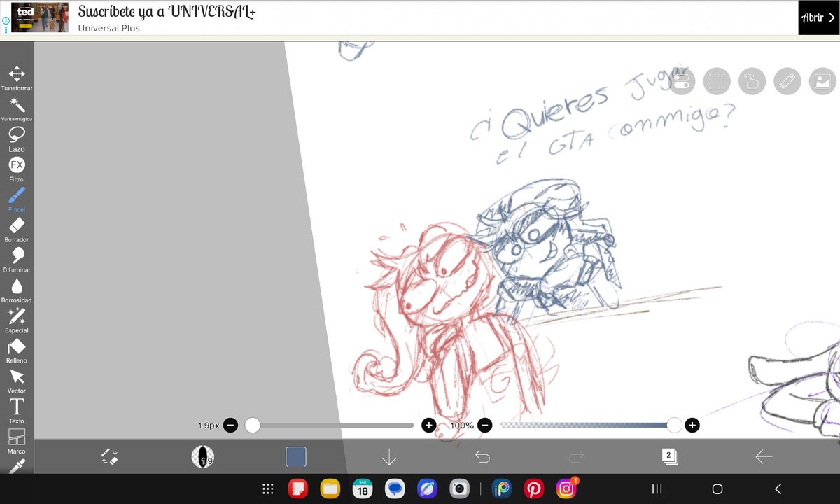Open the ibisPaint app icon in taskbar
This screenshot has width=840, height=504.
tap(500, 489)
